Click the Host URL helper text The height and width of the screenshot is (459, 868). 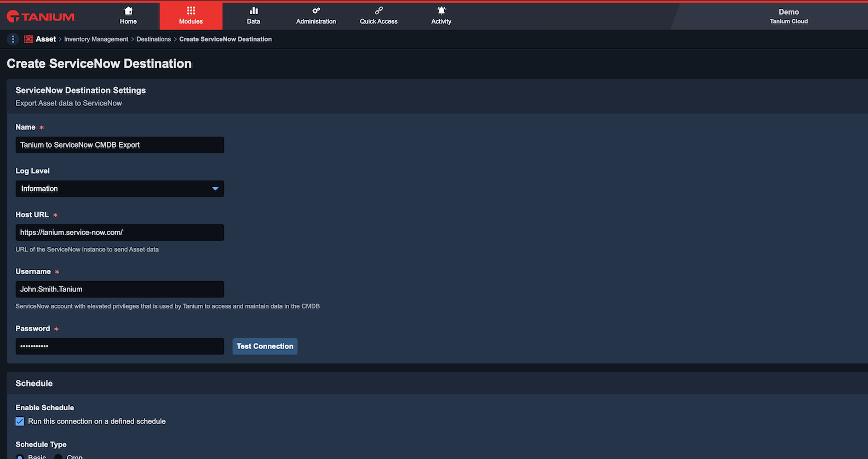(x=87, y=249)
